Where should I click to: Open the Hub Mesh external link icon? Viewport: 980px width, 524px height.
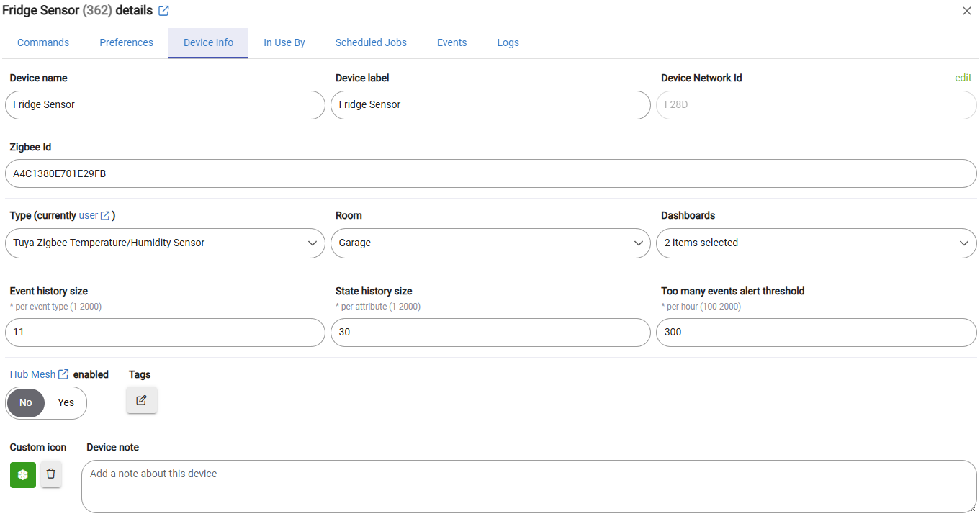point(63,374)
